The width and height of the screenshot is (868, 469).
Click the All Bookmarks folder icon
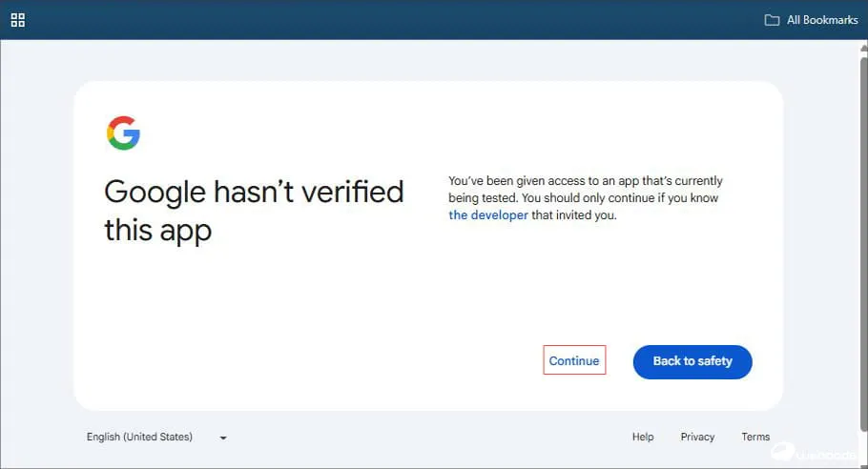(x=772, y=20)
